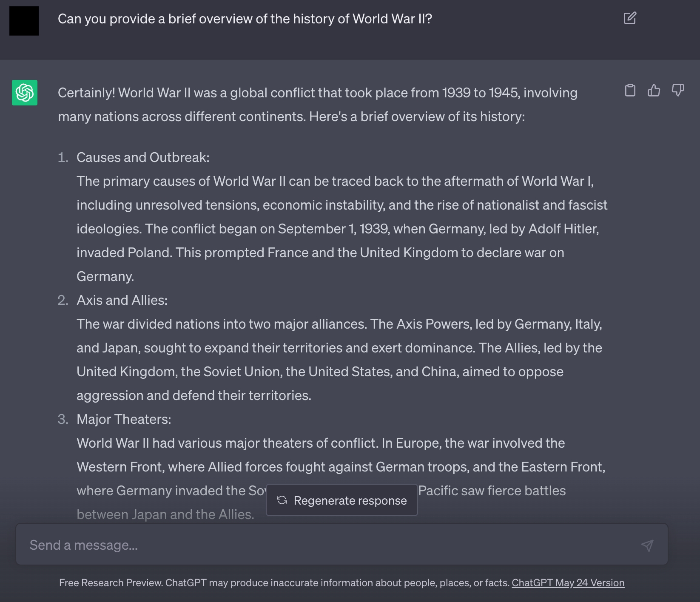Screen dimensions: 700x602
Task: Click the Major Theaters heading
Action: point(124,420)
